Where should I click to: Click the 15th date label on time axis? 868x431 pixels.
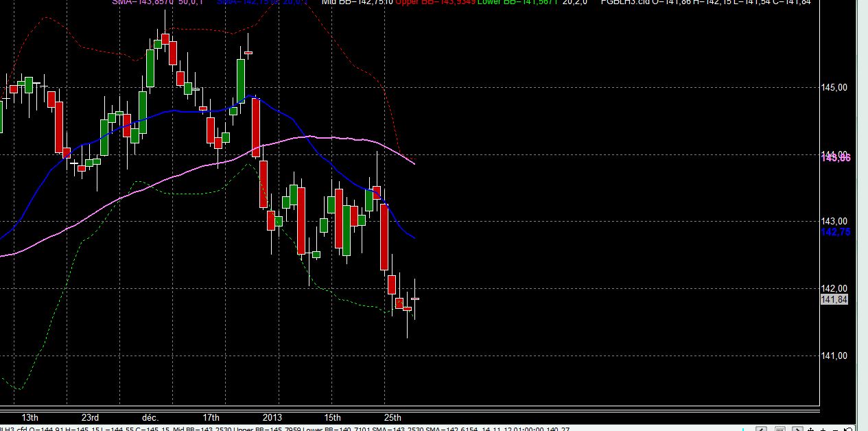[x=332, y=417]
